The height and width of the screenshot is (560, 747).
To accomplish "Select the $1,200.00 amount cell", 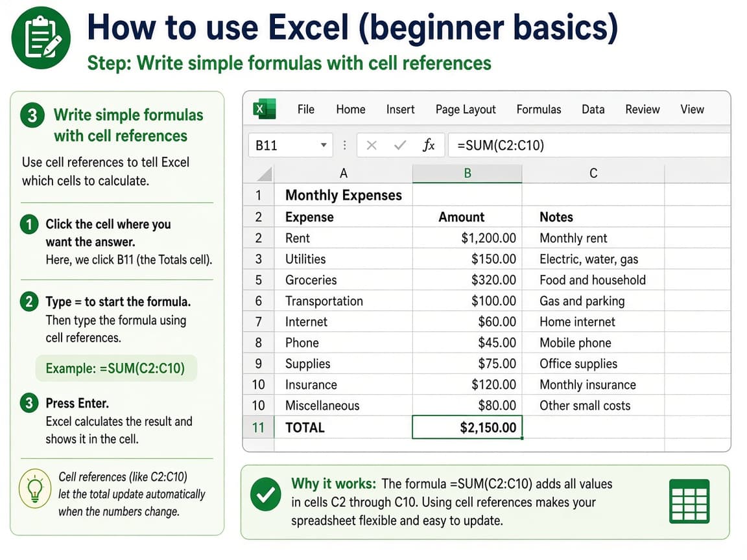I will point(468,238).
